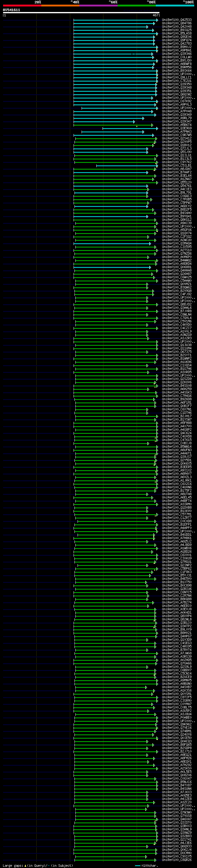Click the Large gaps legend text
Screen dimensions: 197x868
coord(38,866)
